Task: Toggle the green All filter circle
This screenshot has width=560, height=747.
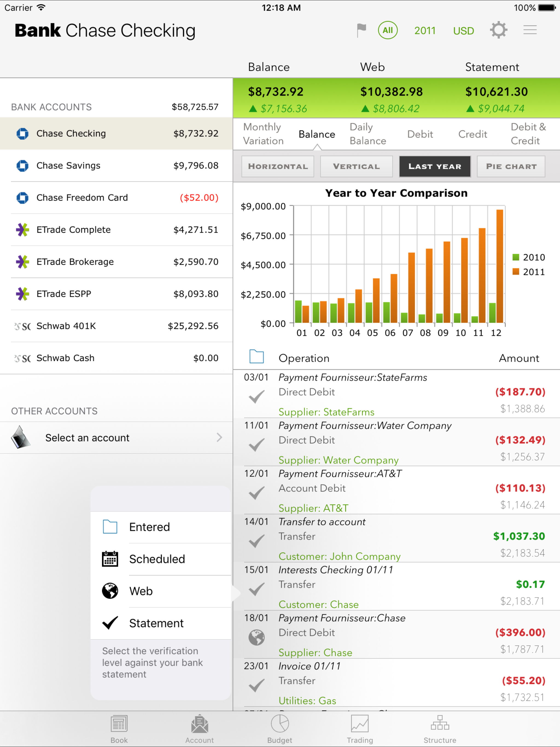Action: coord(388,30)
